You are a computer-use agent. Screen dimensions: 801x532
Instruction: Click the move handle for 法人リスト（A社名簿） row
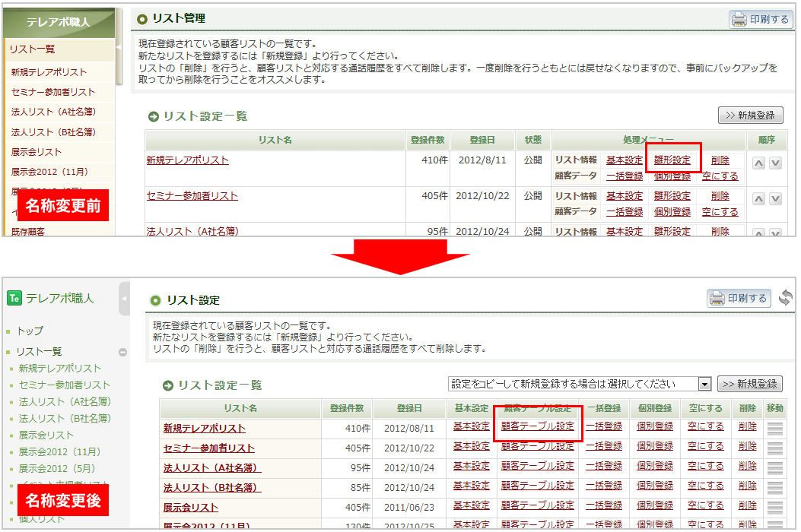coord(774,468)
